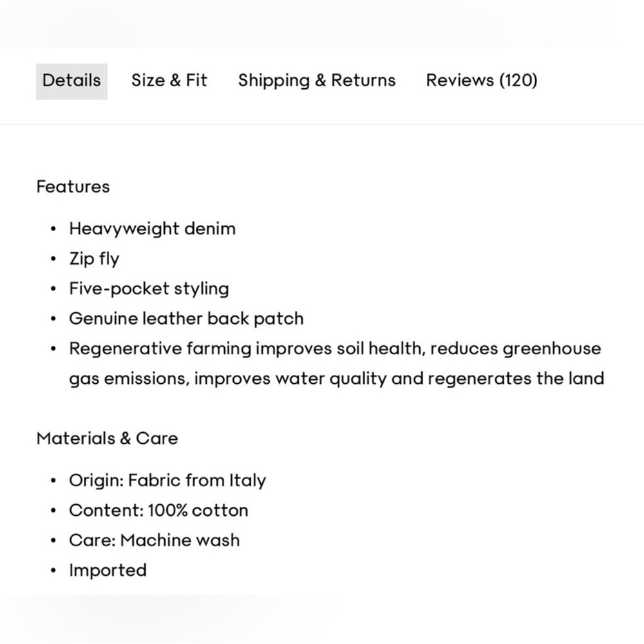Click the Five-pocket styling list item
This screenshot has width=644, height=644.
pyautogui.click(x=149, y=289)
